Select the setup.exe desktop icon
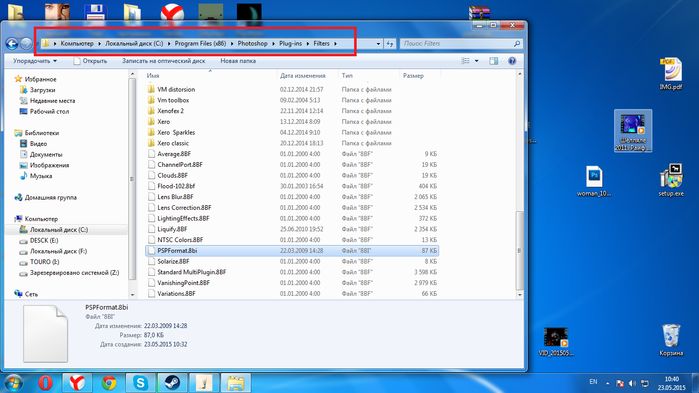This screenshot has height=393, width=699. point(671,180)
